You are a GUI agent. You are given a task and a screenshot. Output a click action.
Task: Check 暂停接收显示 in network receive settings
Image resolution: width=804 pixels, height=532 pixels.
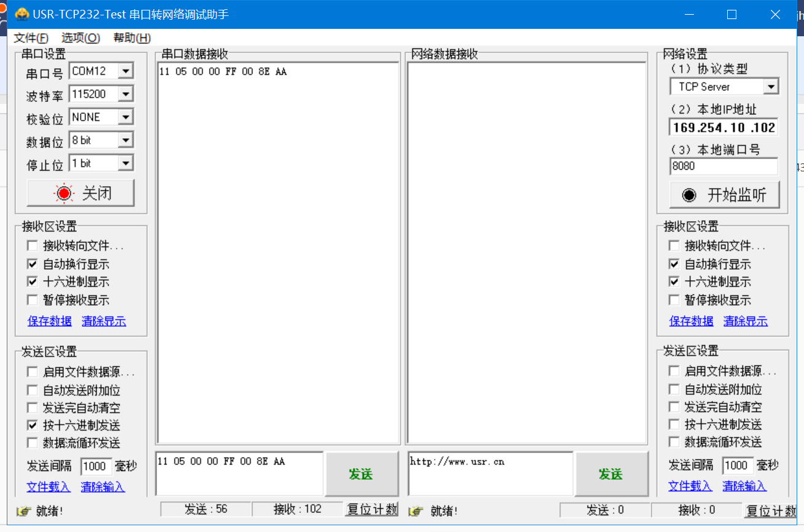point(674,300)
